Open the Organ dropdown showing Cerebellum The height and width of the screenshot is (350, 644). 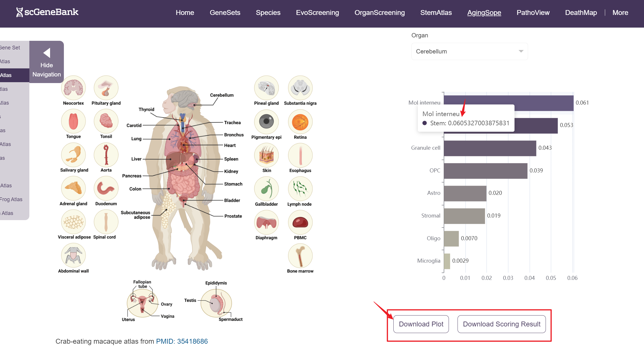[x=469, y=51]
